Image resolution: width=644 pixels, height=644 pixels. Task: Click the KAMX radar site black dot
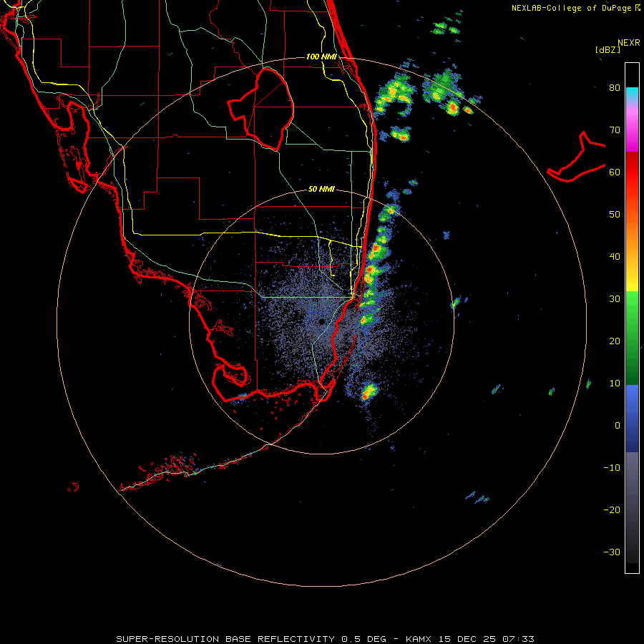pos(321,321)
